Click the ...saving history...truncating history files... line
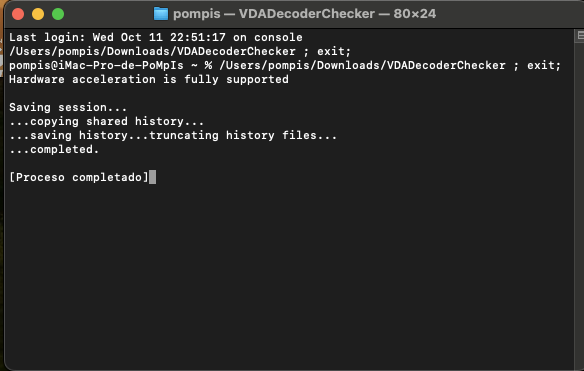This screenshot has width=584, height=371. [173, 135]
